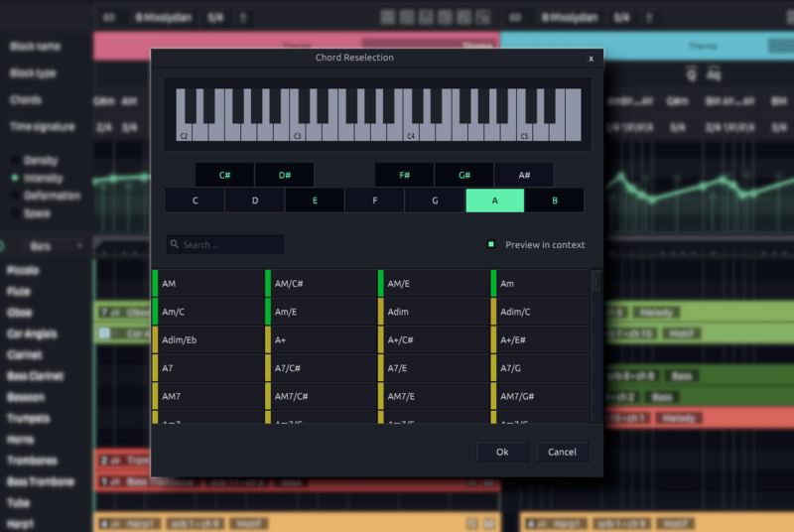Choose the C# root note button
The image size is (794, 532).
[224, 176]
